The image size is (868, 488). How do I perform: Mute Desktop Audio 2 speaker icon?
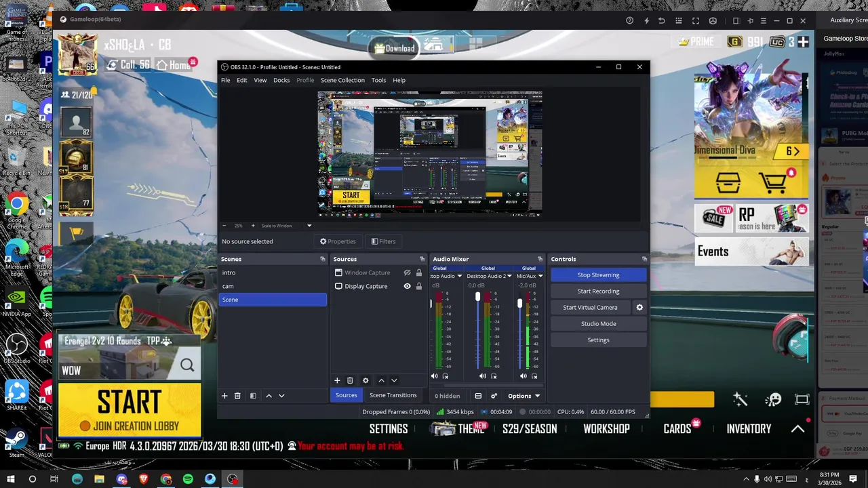pyautogui.click(x=483, y=376)
